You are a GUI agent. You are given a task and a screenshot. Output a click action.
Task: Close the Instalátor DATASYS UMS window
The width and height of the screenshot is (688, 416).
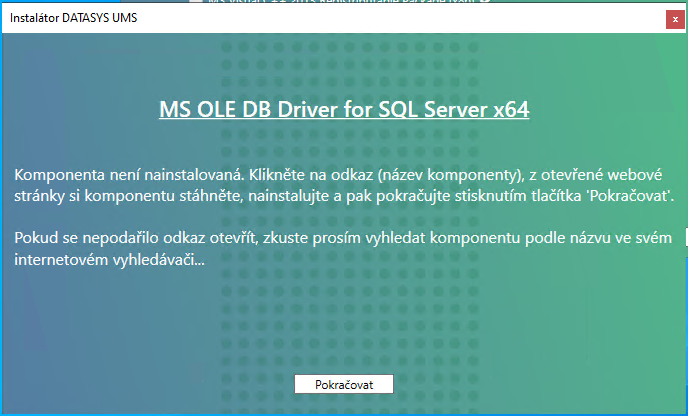(676, 18)
